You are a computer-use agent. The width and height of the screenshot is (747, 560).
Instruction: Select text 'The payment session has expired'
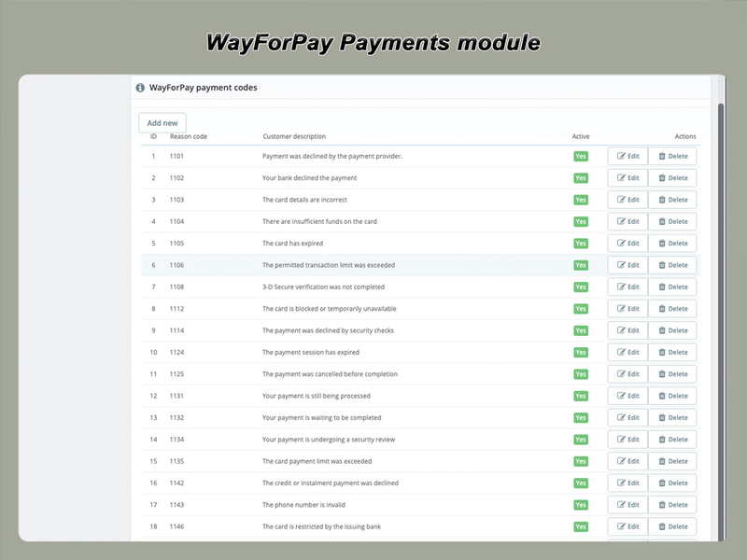311,353
